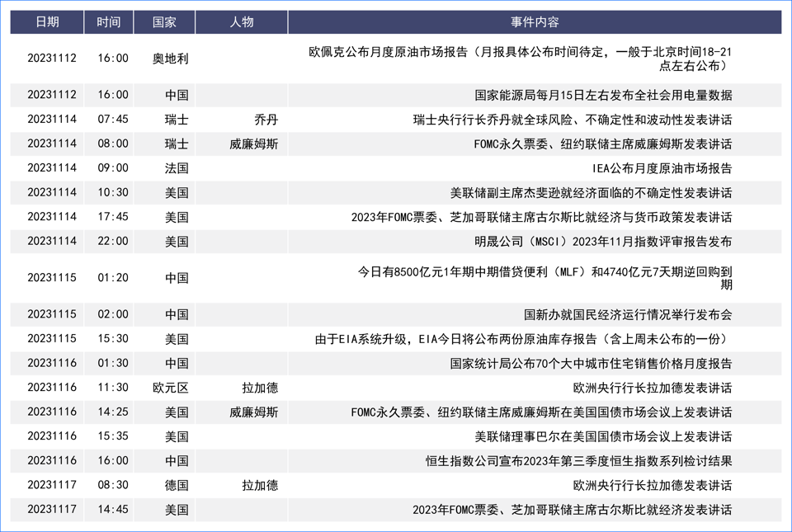The image size is (792, 532).
Task: Click the 德国 country cell
Action: 177,485
